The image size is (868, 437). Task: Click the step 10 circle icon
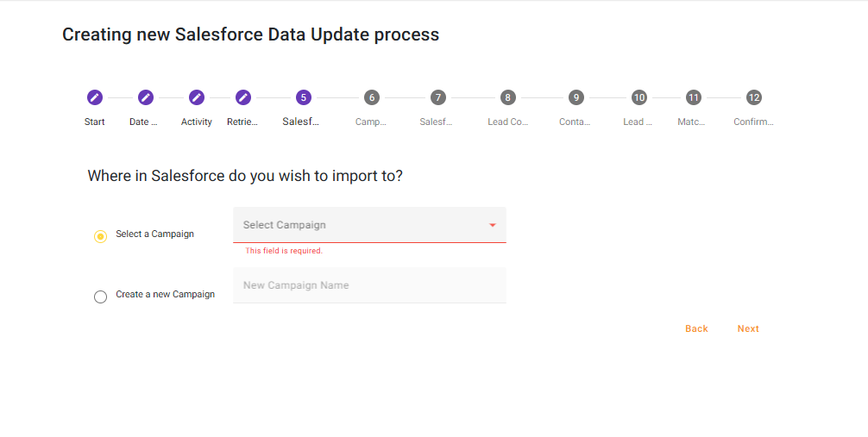(638, 97)
